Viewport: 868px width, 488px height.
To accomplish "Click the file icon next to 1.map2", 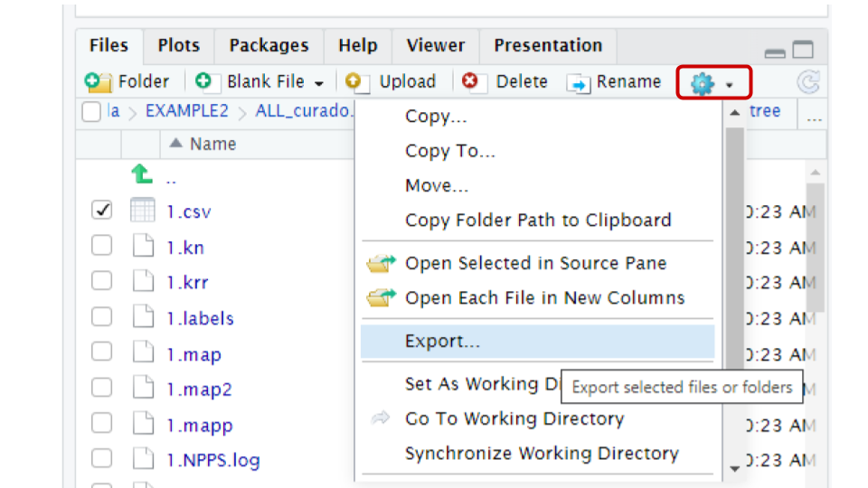I will tap(144, 388).
